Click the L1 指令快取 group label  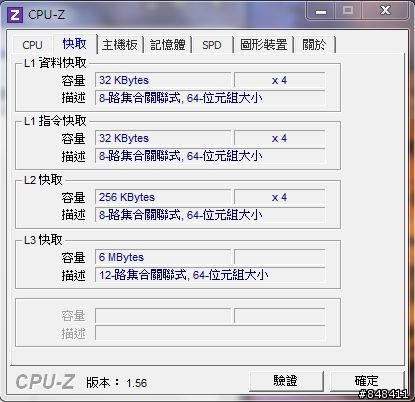point(55,121)
